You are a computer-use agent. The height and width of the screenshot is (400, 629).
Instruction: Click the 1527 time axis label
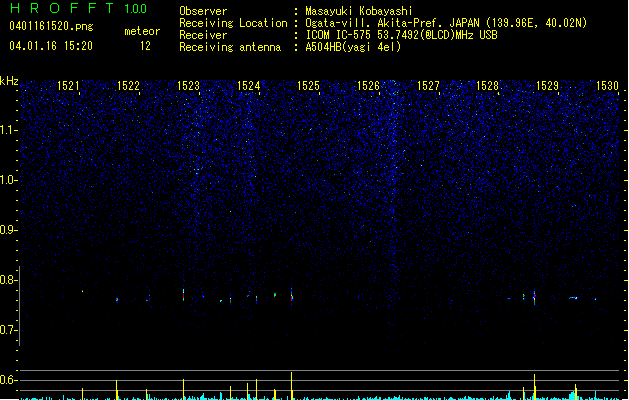428,86
